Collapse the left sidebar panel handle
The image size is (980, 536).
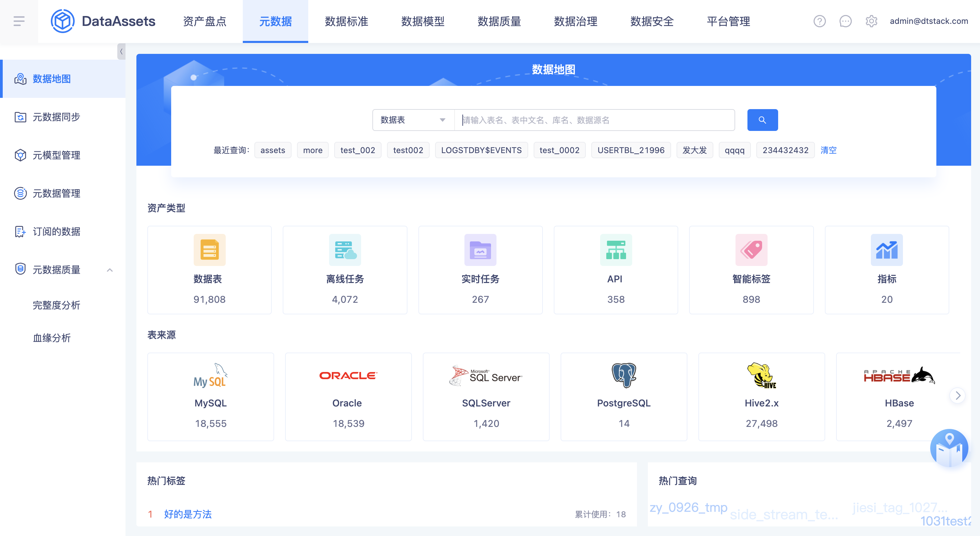[x=121, y=51]
